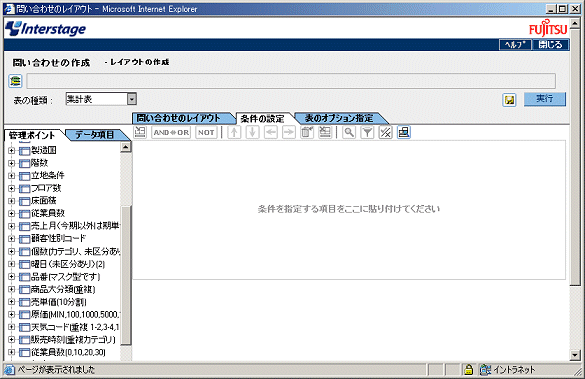Select the 条件の設定 tab
The height and width of the screenshot is (379, 585).
coord(264,119)
